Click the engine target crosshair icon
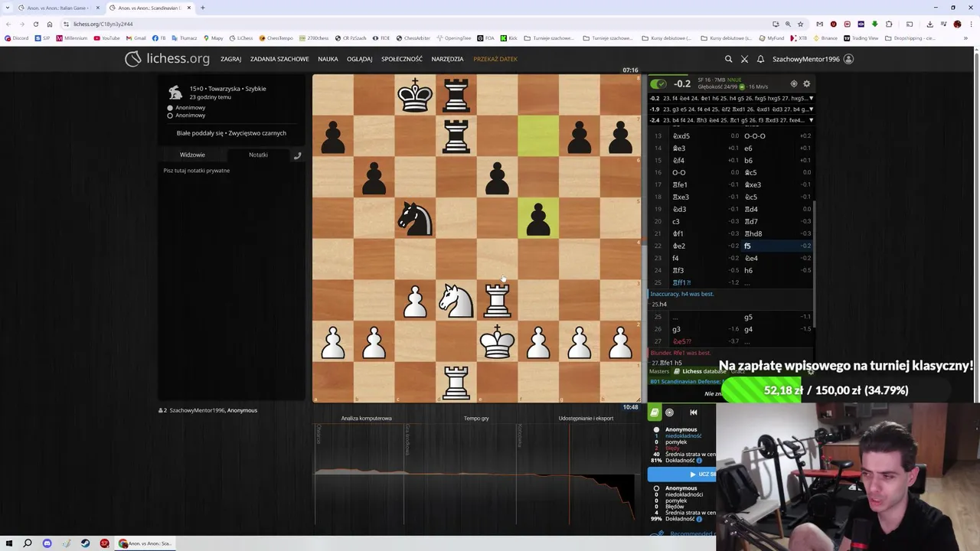 pos(794,83)
